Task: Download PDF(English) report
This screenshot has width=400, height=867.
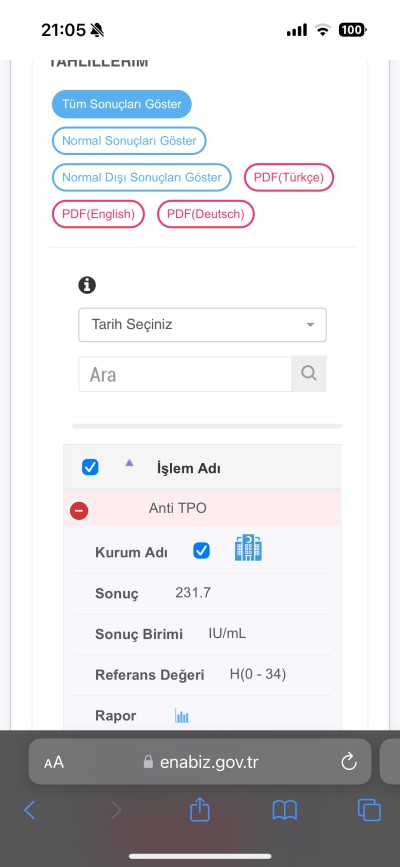Action: [x=98, y=214]
